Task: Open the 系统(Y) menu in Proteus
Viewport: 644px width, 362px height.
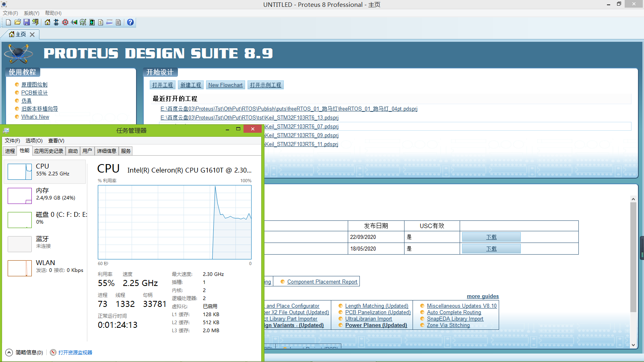Action: click(31, 13)
